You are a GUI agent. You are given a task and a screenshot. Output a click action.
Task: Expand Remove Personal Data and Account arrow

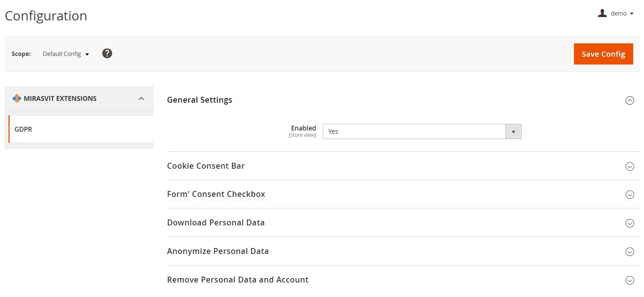630,280
